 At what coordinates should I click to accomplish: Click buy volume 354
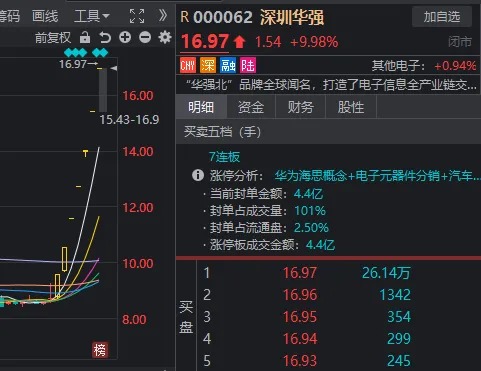[399, 317]
